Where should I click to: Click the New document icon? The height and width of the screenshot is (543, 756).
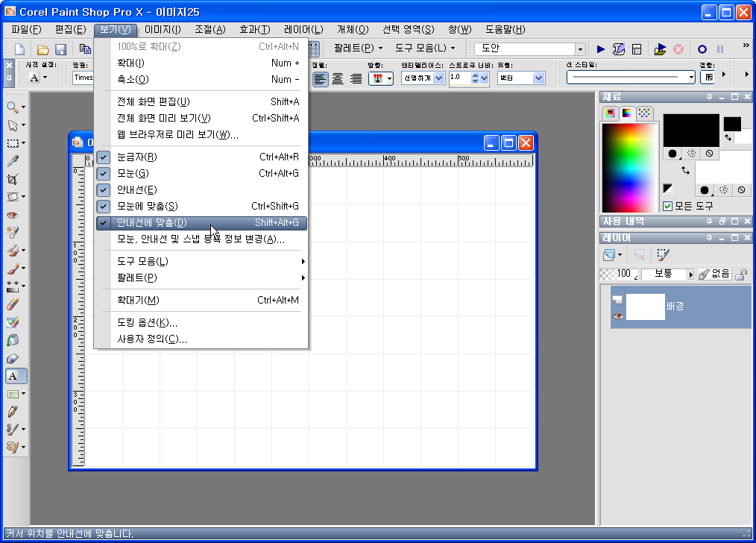click(x=20, y=48)
